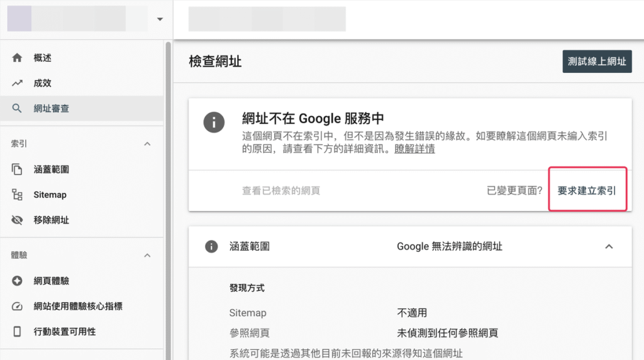
Task: Click the 查看已檢索的網頁 button
Action: 281,190
